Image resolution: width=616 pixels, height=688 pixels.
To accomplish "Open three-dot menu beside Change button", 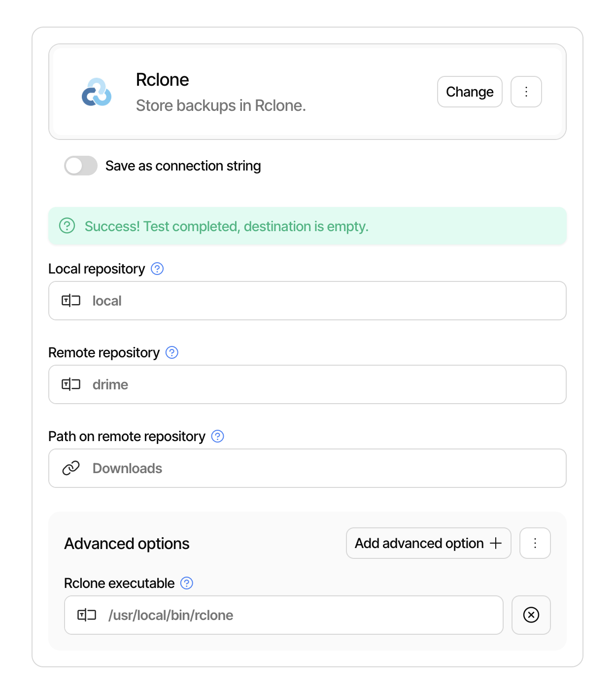I will coord(526,92).
